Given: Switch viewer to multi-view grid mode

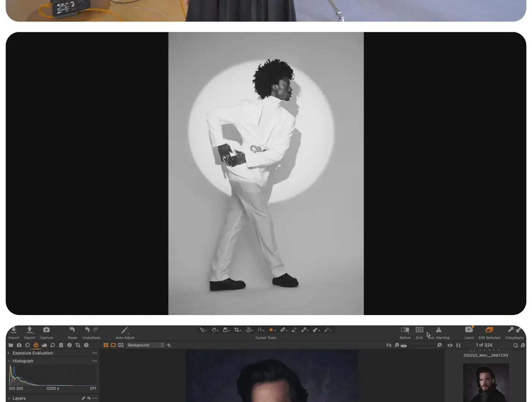Looking at the screenshot, I should pos(106,345).
